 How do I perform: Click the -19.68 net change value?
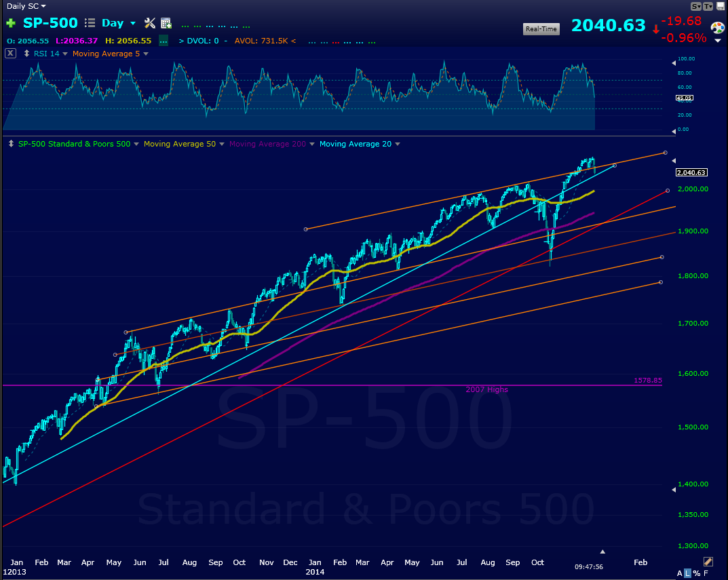681,21
